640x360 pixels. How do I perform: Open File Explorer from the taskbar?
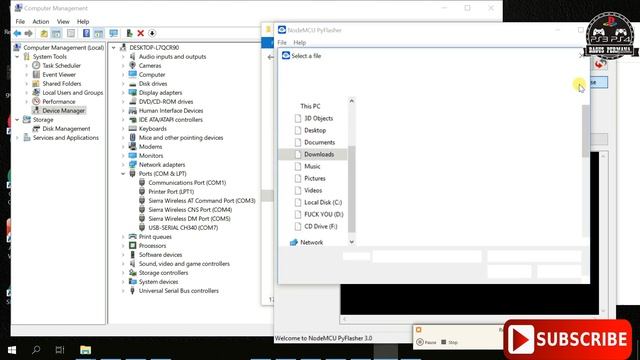coord(85,350)
